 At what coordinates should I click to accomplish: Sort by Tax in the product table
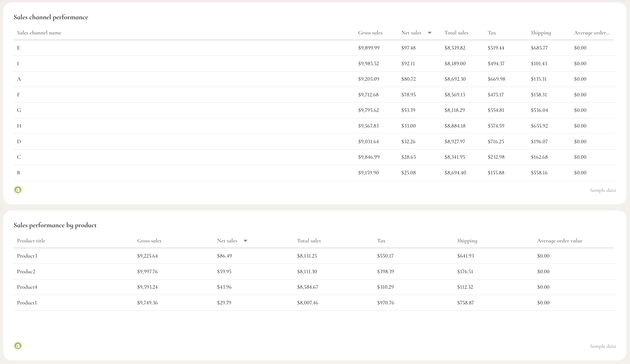pyautogui.click(x=381, y=240)
